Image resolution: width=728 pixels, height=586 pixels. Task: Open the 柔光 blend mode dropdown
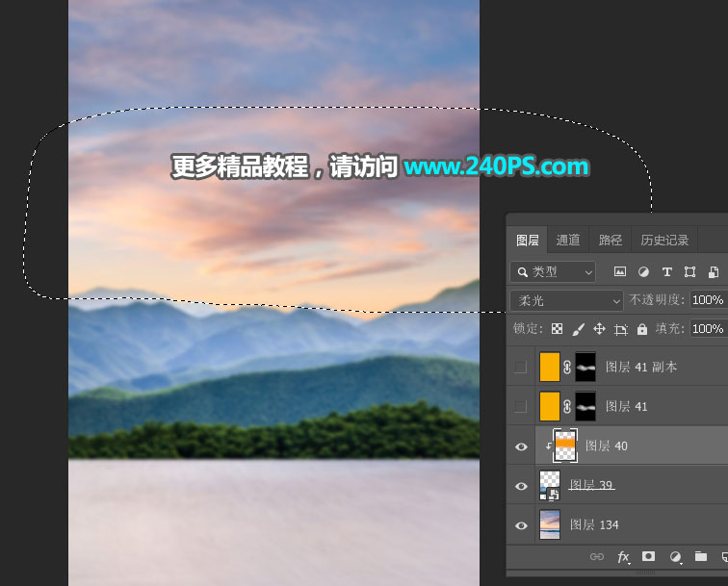tap(566, 300)
